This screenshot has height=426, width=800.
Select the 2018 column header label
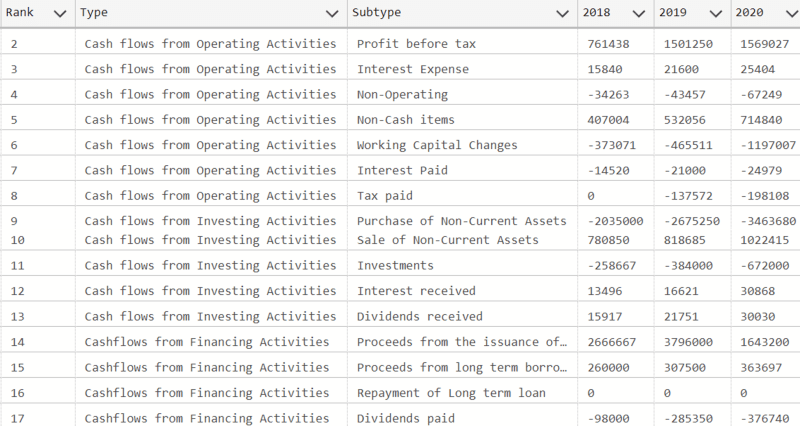596,12
